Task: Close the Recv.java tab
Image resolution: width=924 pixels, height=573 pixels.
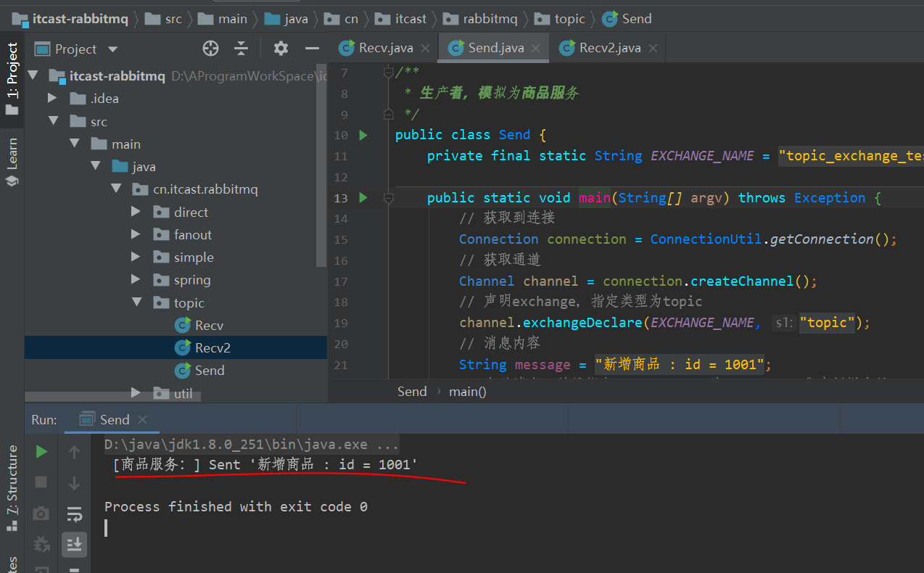Action: [425, 49]
